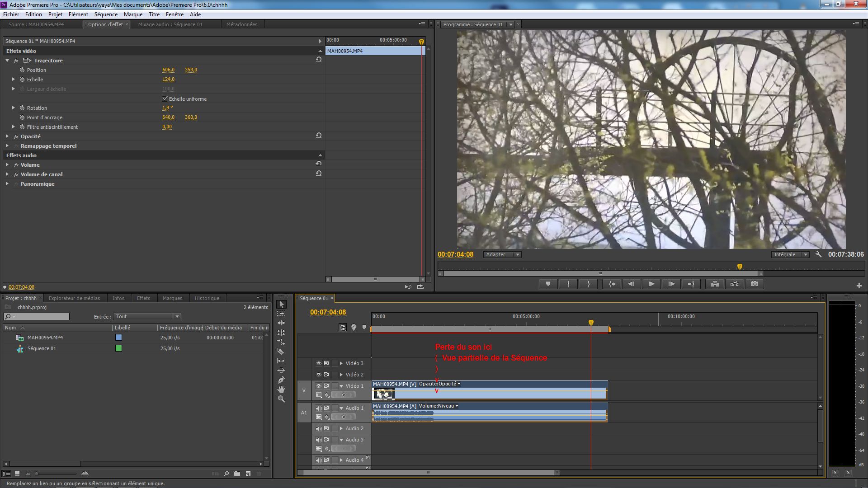
Task: Select the Selection arrow tool
Action: pyautogui.click(x=281, y=304)
